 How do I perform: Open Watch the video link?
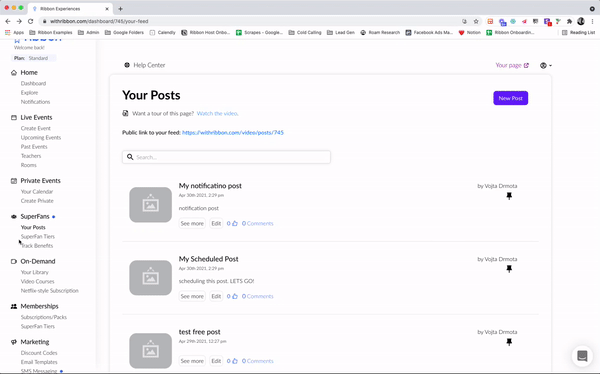(x=217, y=113)
